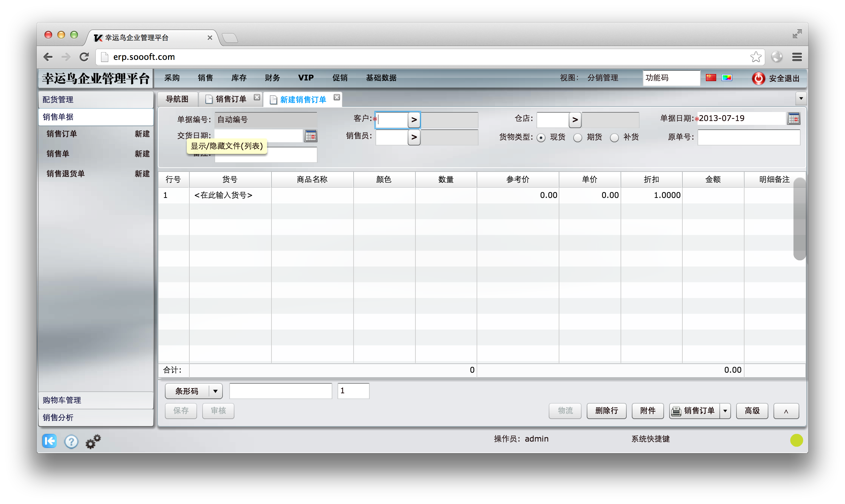
Task: Close the browser tab 幸运鸟企业管理平台
Action: point(210,38)
